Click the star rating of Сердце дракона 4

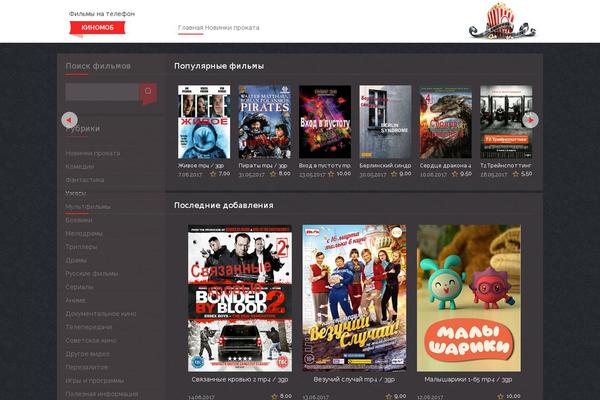pyautogui.click(x=455, y=174)
